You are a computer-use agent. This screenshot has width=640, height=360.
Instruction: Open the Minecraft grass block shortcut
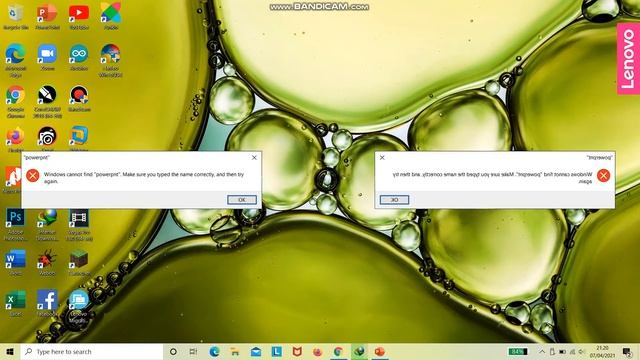point(79,262)
